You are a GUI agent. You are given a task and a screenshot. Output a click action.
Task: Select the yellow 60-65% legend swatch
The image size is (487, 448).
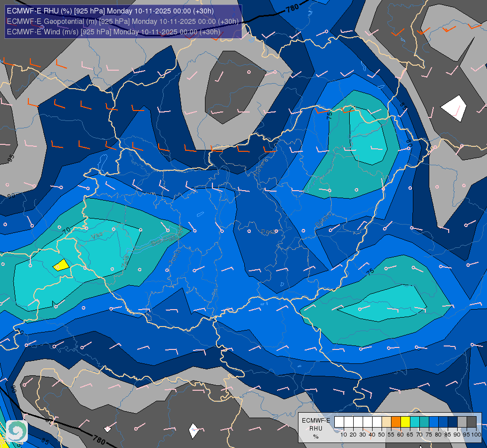[x=405, y=422]
